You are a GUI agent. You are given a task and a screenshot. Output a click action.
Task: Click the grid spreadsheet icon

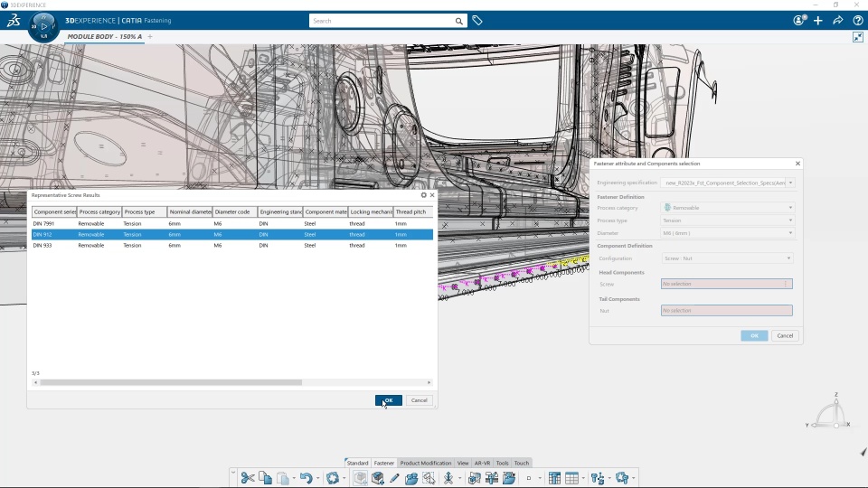coord(571,477)
